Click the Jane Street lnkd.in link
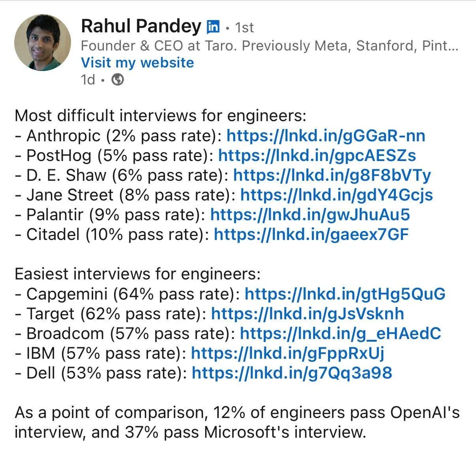This screenshot has height=457, width=476. click(336, 195)
